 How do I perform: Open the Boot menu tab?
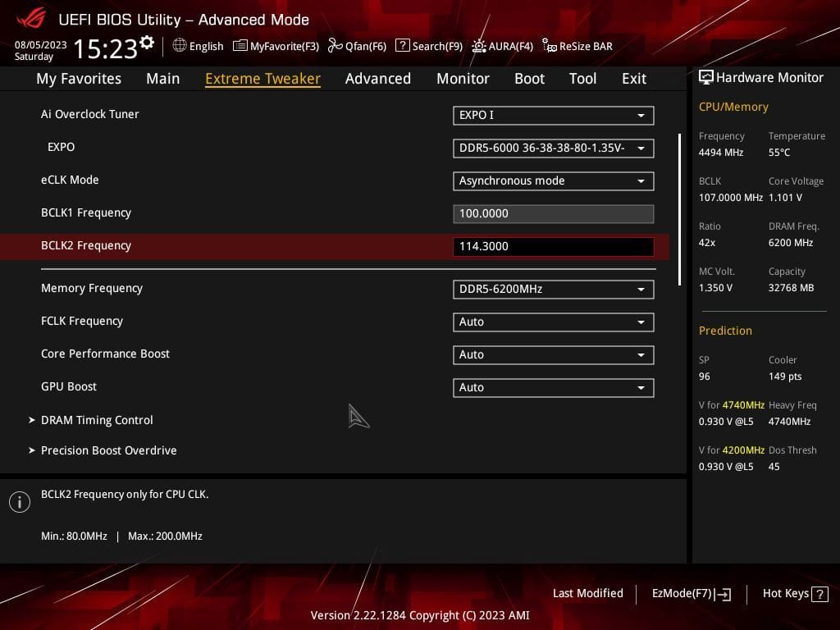point(529,78)
